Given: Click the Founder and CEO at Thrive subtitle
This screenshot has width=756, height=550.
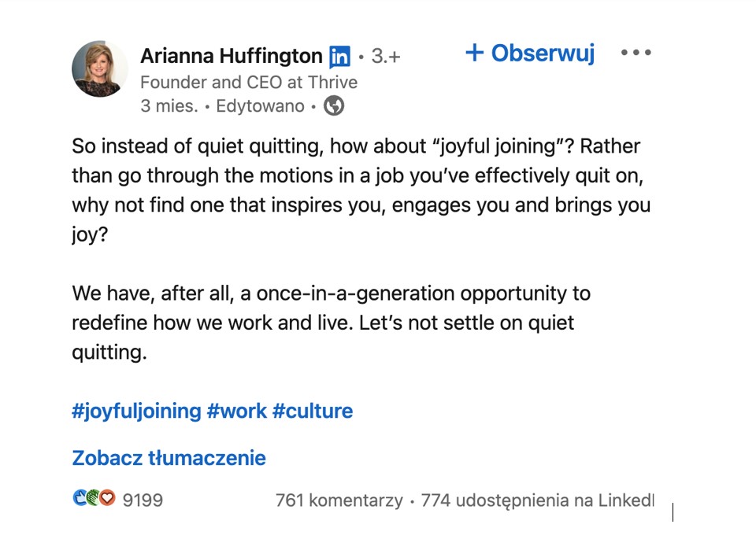Looking at the screenshot, I should (x=248, y=82).
